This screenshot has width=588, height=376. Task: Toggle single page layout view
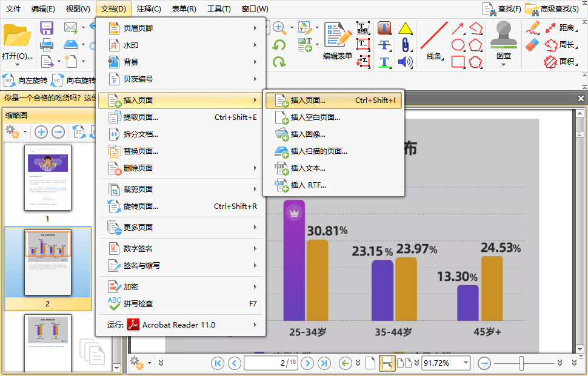tap(370, 363)
